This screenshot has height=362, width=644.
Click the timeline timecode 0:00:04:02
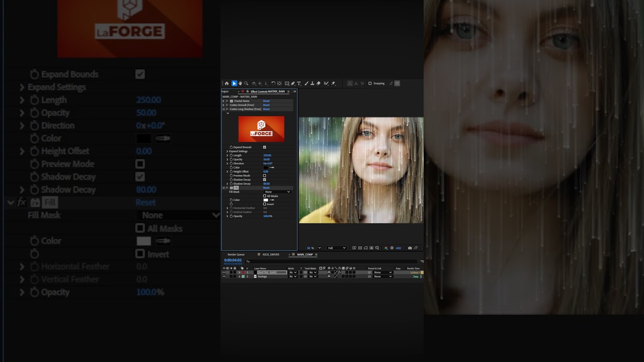coord(233,260)
